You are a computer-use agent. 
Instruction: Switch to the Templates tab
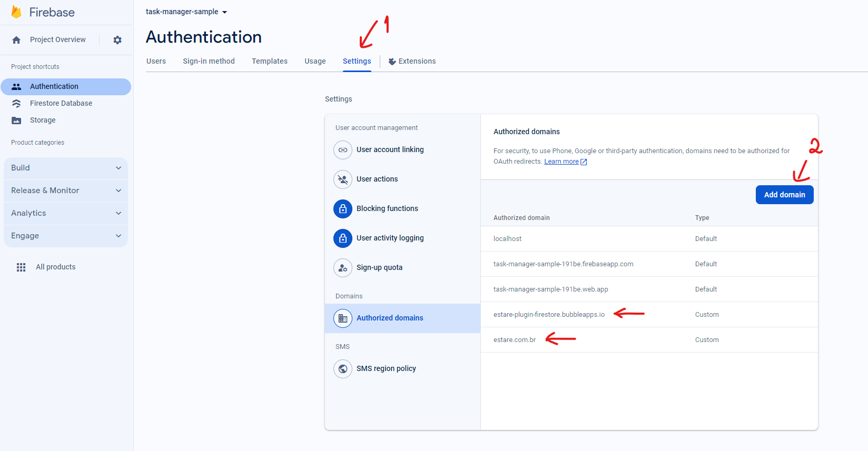(x=270, y=61)
